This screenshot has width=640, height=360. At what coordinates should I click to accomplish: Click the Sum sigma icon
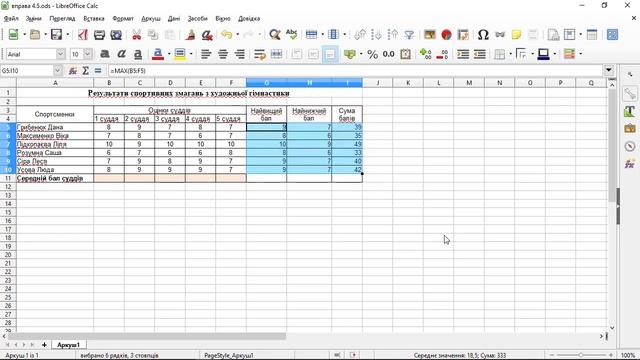[85, 71]
